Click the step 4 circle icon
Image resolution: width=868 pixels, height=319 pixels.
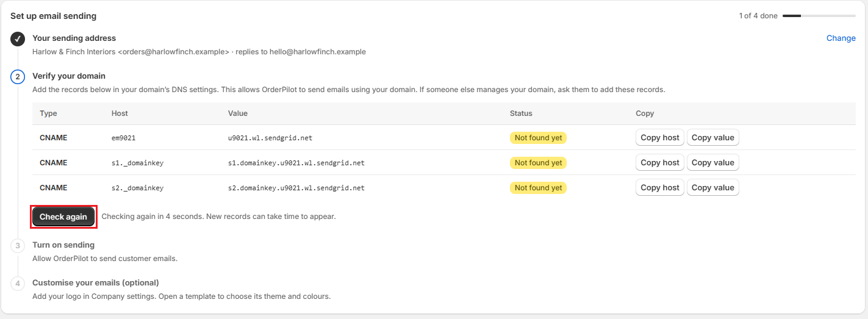point(18,284)
